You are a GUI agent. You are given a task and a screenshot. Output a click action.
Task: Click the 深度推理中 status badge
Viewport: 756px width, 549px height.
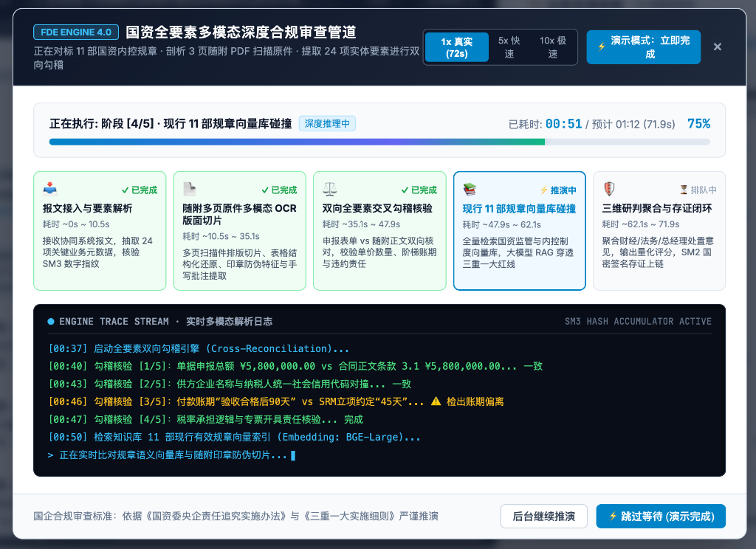point(327,124)
